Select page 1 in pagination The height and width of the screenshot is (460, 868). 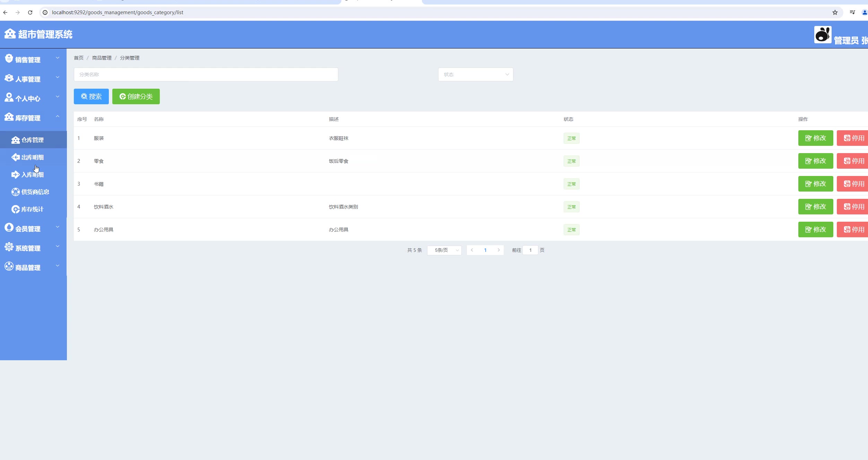pos(485,250)
